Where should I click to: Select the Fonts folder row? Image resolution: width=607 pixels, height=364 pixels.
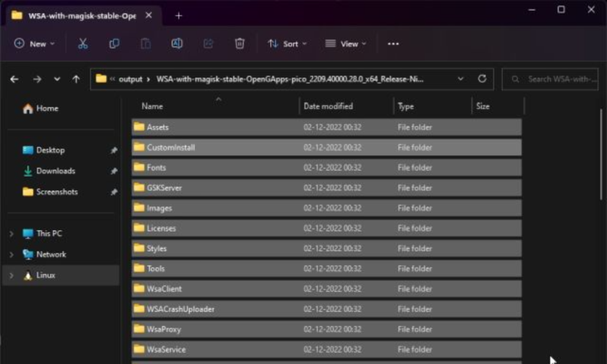[x=327, y=168]
